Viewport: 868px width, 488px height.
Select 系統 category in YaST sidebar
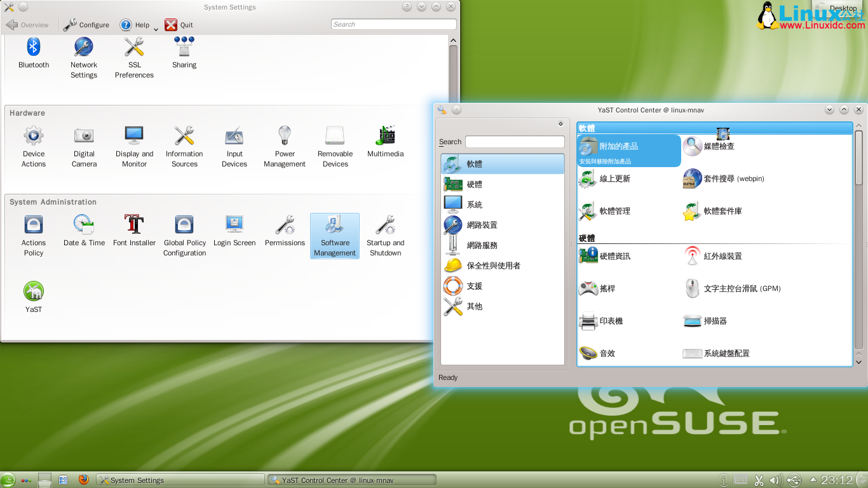click(503, 205)
